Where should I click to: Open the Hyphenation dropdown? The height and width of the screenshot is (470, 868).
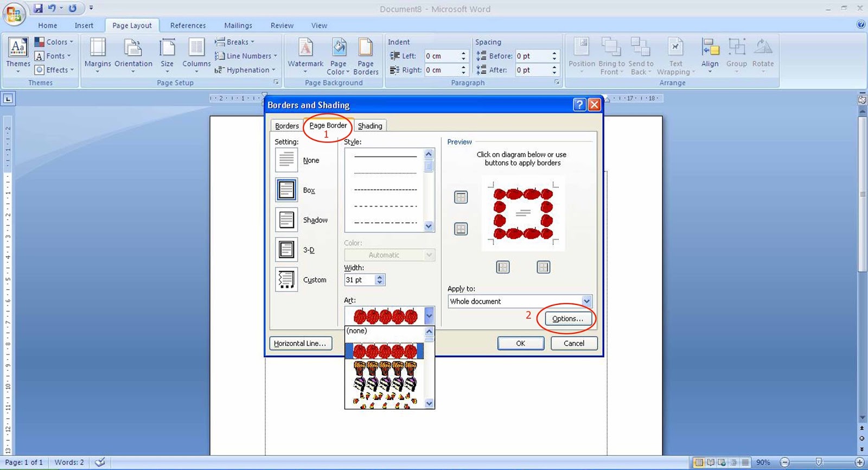245,70
